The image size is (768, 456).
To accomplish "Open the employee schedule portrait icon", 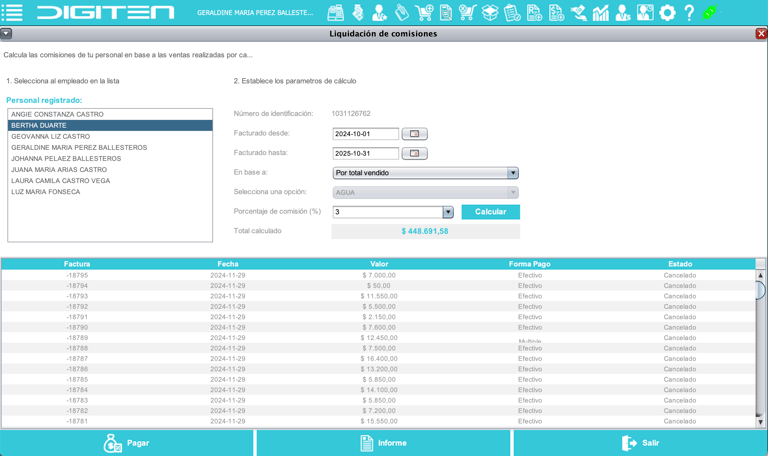I will [x=645, y=13].
